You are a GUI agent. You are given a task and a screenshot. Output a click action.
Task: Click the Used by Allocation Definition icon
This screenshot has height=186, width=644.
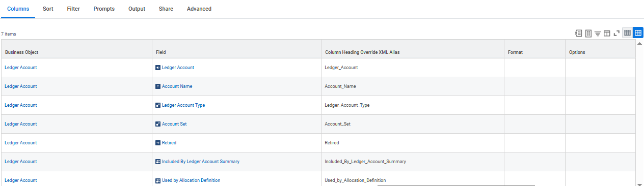(x=158, y=180)
